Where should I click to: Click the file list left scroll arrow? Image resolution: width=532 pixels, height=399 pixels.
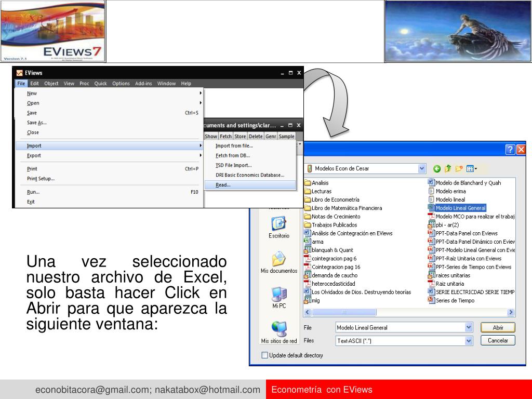pos(308,312)
